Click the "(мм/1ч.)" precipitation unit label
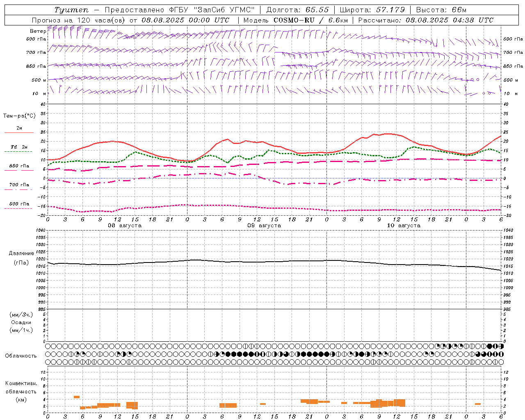Screen dimensions: 525x420 (x=21, y=330)
